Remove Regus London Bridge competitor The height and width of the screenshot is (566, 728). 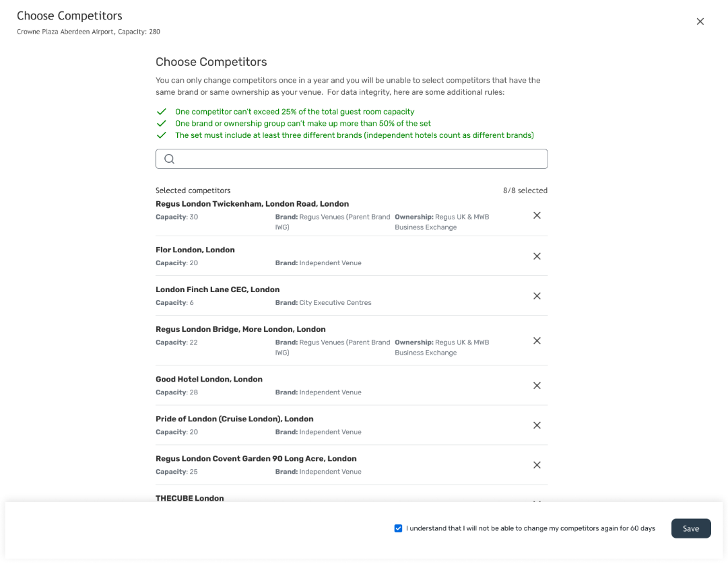(537, 341)
